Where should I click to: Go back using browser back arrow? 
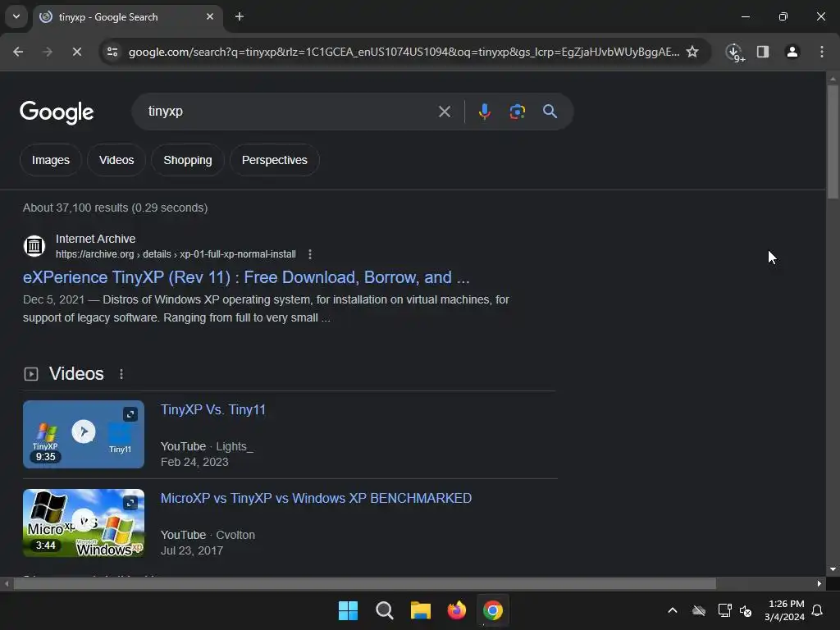pos(18,52)
